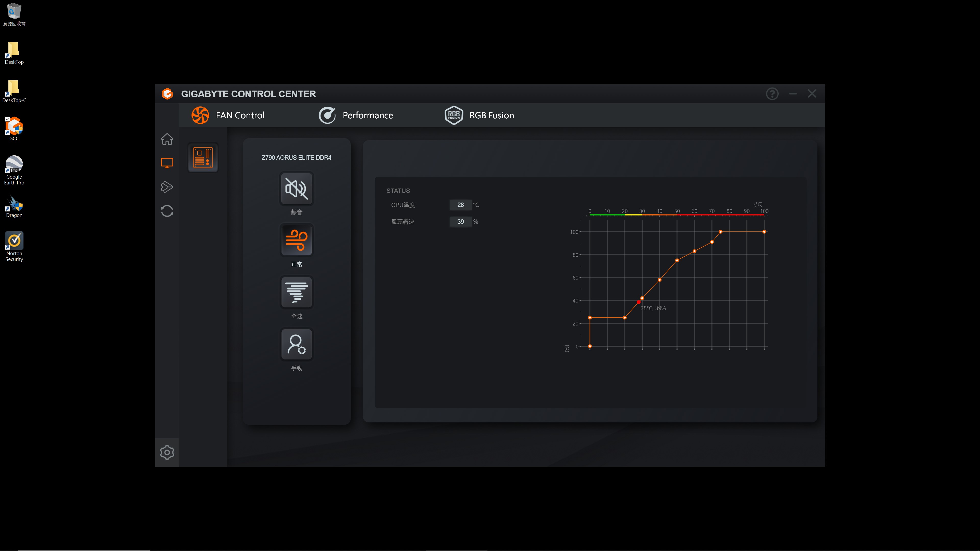Open the FAN Control tab
980x551 pixels.
pyautogui.click(x=227, y=115)
